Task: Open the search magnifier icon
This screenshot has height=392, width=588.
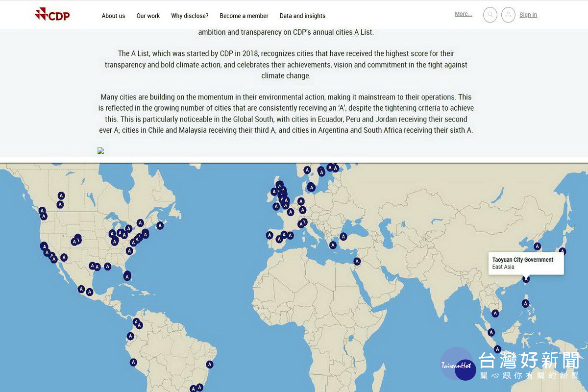Action: click(x=490, y=15)
